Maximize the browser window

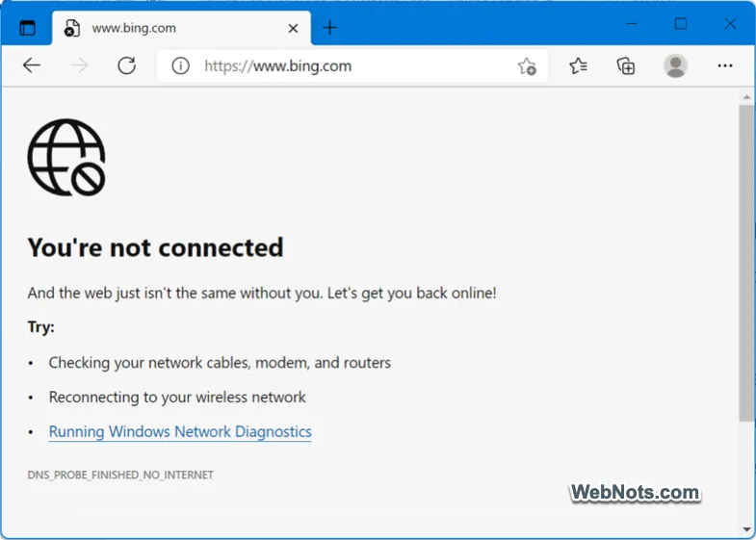pos(680,24)
